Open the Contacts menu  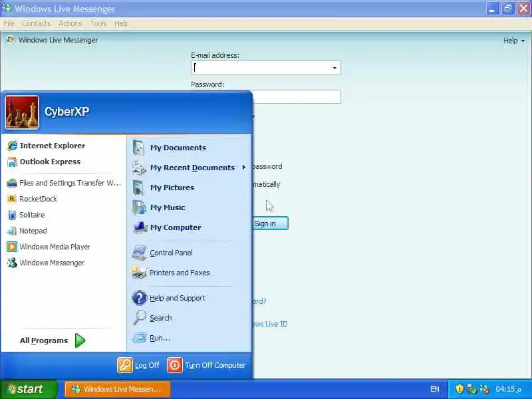point(37,23)
